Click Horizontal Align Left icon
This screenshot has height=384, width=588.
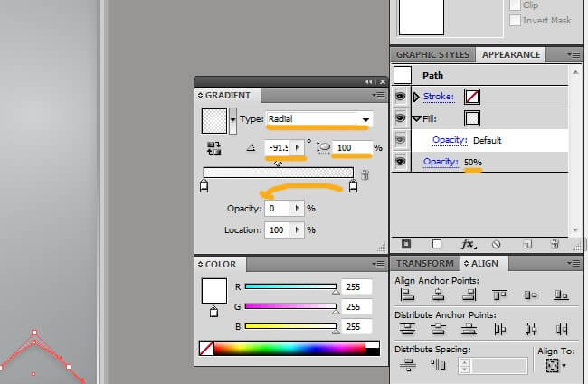click(407, 295)
